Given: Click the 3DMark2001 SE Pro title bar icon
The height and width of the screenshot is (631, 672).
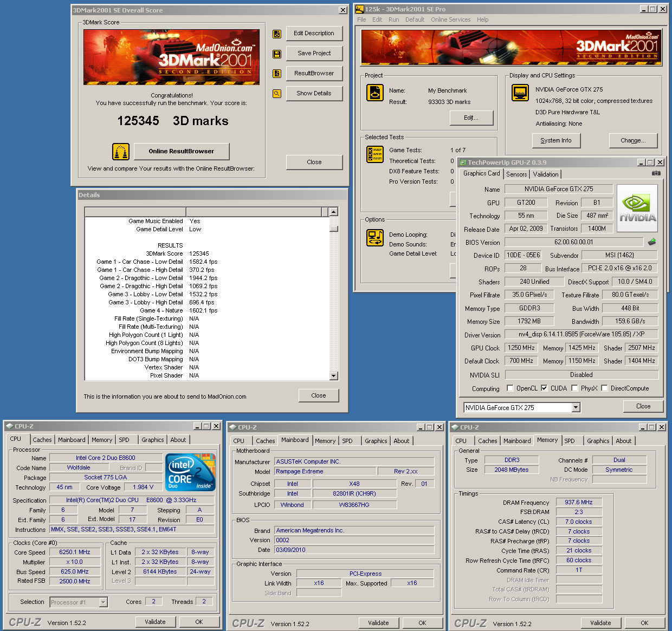Looking at the screenshot, I should tap(359, 9).
